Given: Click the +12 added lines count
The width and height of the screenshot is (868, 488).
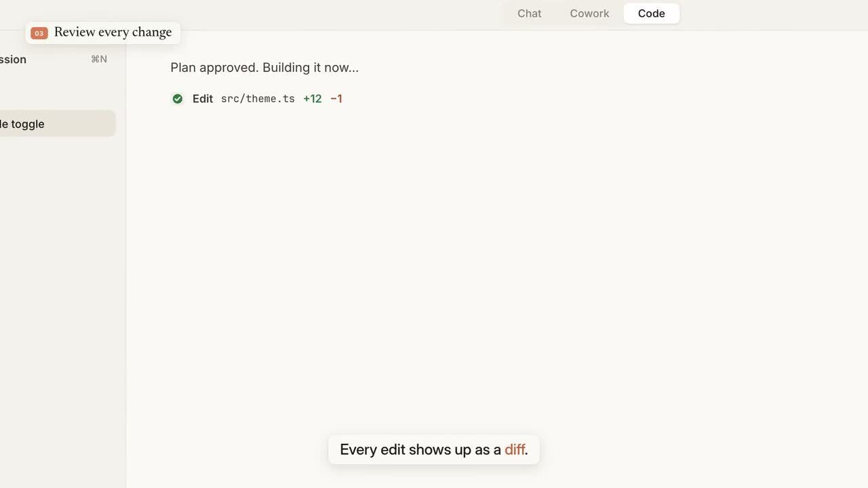Looking at the screenshot, I should [x=313, y=99].
